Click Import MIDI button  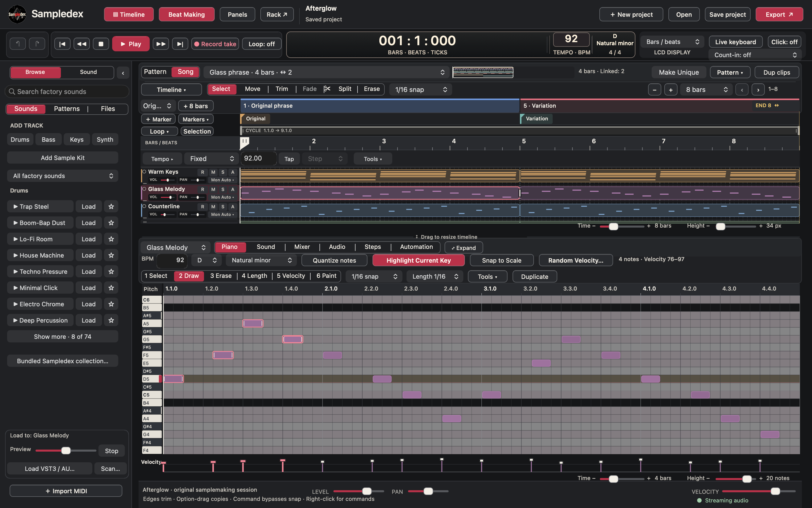66,491
